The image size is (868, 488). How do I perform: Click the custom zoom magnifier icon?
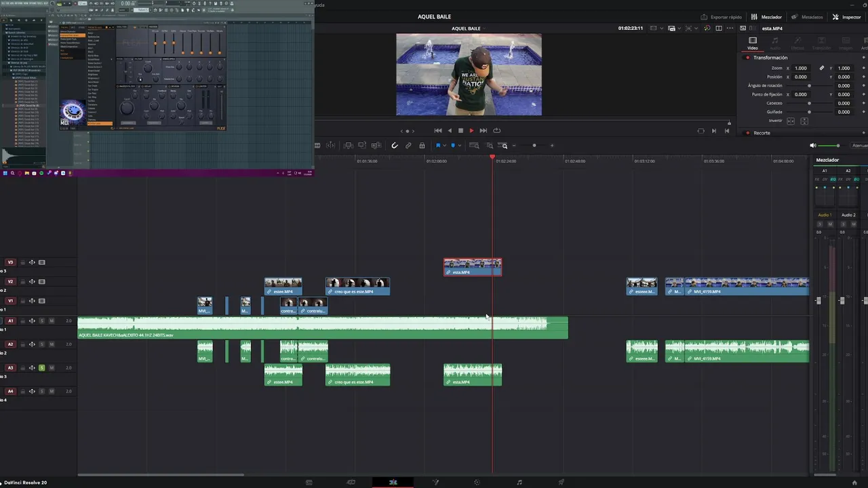pos(504,145)
